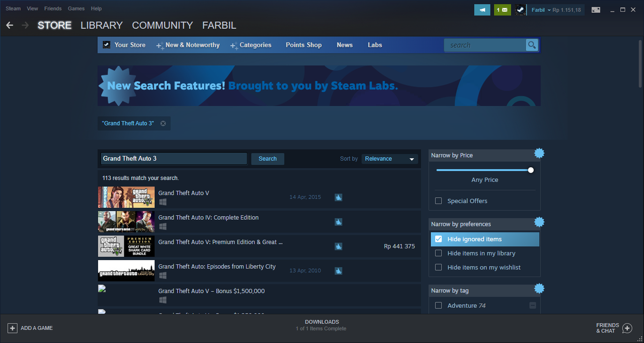Screen dimensions: 644x343
Task: Click the price range slider handle
Action: pos(530,170)
